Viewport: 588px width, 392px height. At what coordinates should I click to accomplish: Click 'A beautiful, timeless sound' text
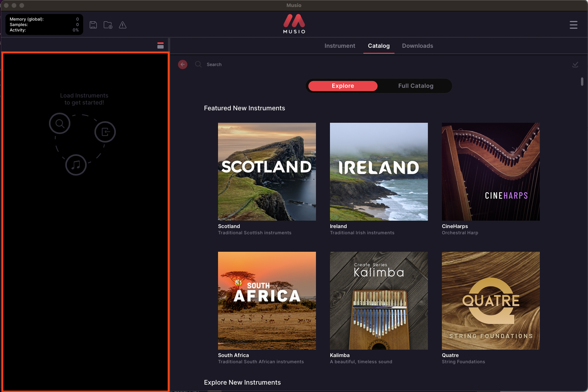[x=361, y=362]
